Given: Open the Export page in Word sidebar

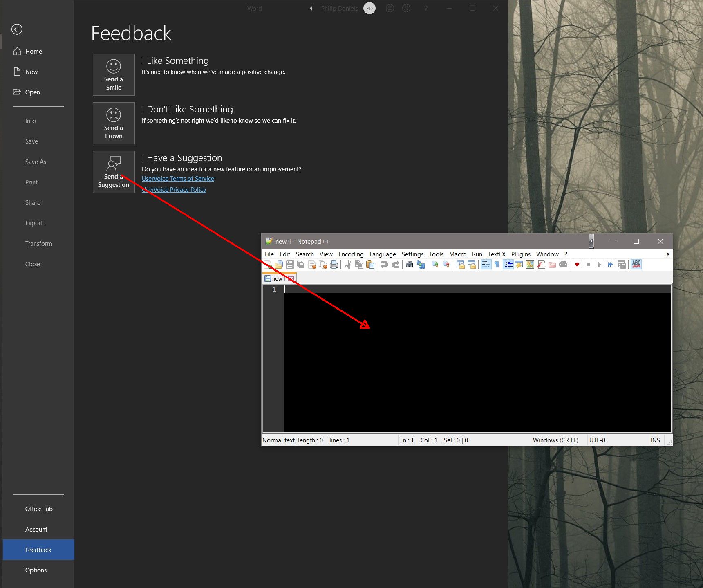Looking at the screenshot, I should (38, 223).
